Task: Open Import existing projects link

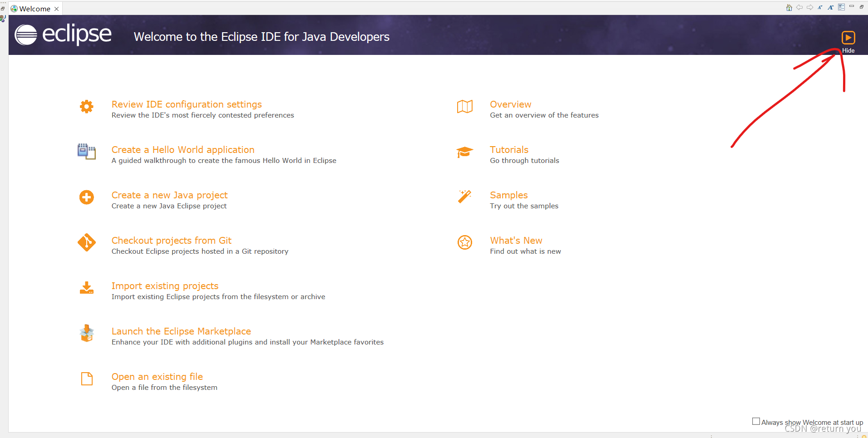Action: tap(165, 286)
